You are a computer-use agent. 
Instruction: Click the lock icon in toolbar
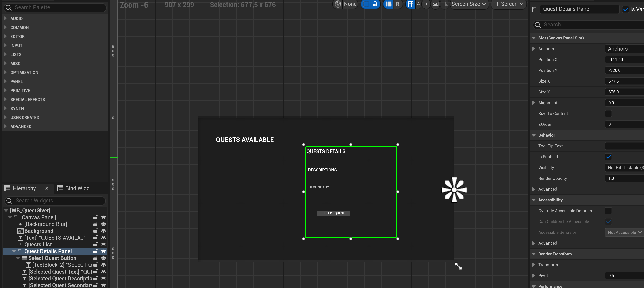375,4
